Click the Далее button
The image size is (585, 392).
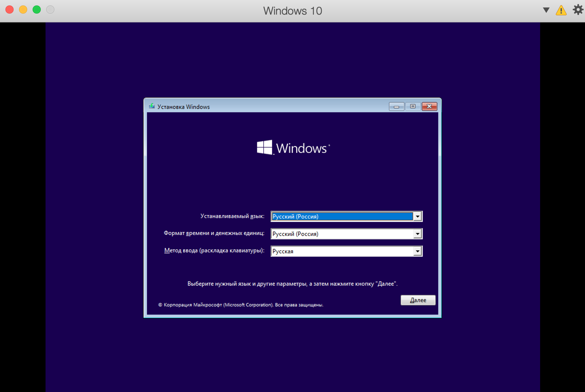[x=418, y=300]
